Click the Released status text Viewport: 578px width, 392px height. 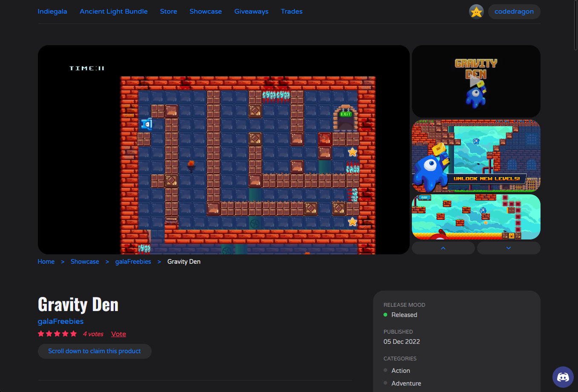404,315
